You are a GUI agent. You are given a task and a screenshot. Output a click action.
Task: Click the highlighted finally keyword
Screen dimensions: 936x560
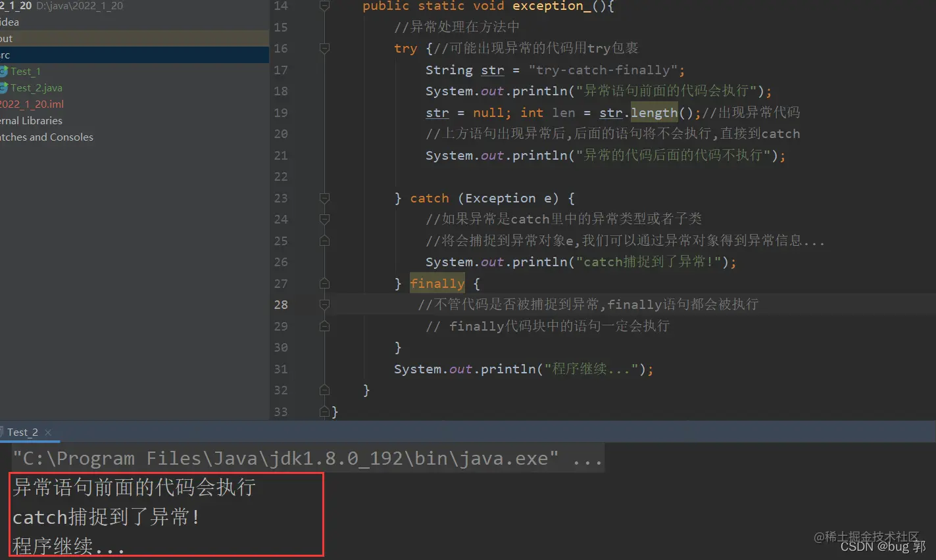coord(437,283)
